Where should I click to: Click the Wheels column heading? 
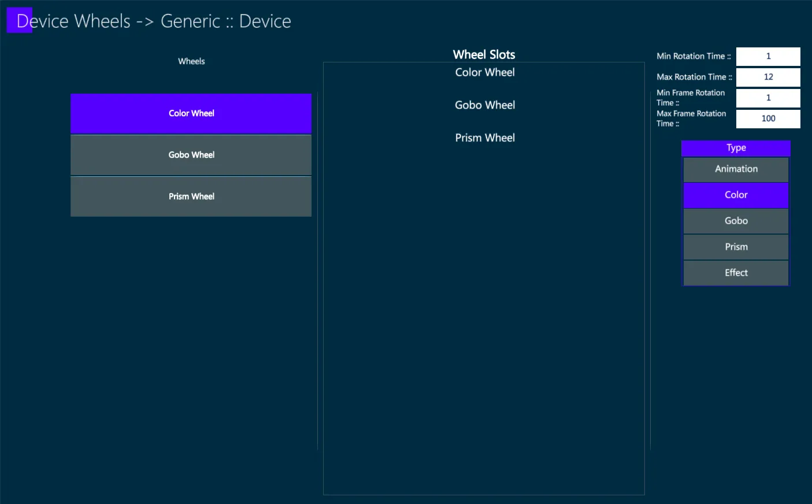click(191, 61)
